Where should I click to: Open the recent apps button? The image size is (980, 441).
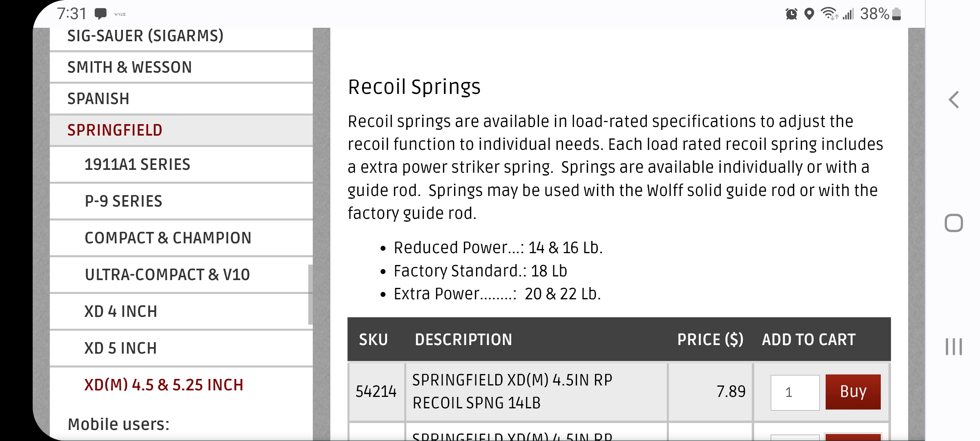click(x=954, y=347)
